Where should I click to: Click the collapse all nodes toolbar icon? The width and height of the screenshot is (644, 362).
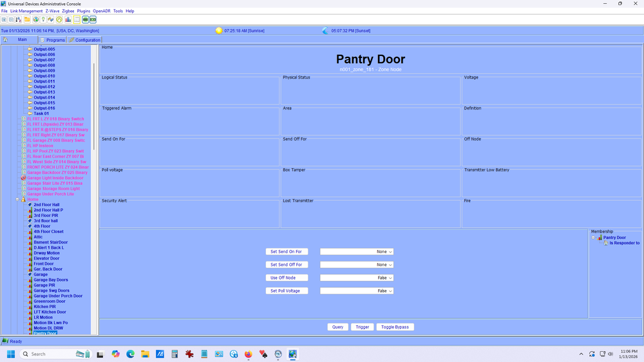[x=12, y=19]
